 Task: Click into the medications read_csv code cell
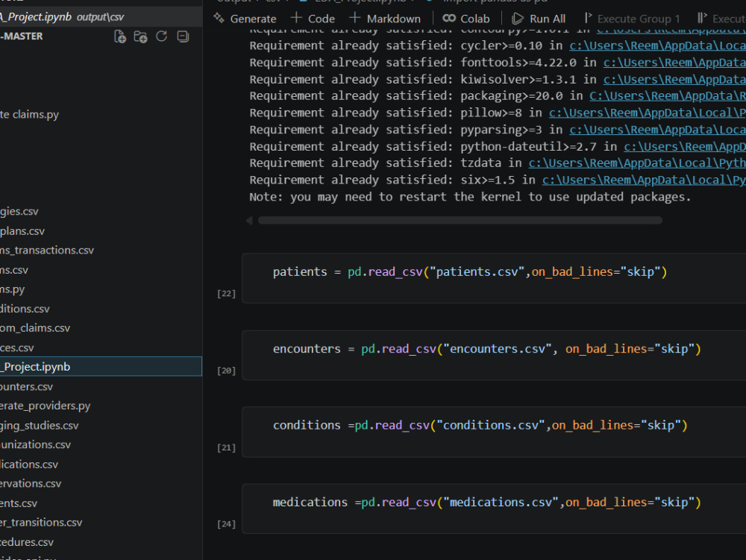(x=494, y=509)
